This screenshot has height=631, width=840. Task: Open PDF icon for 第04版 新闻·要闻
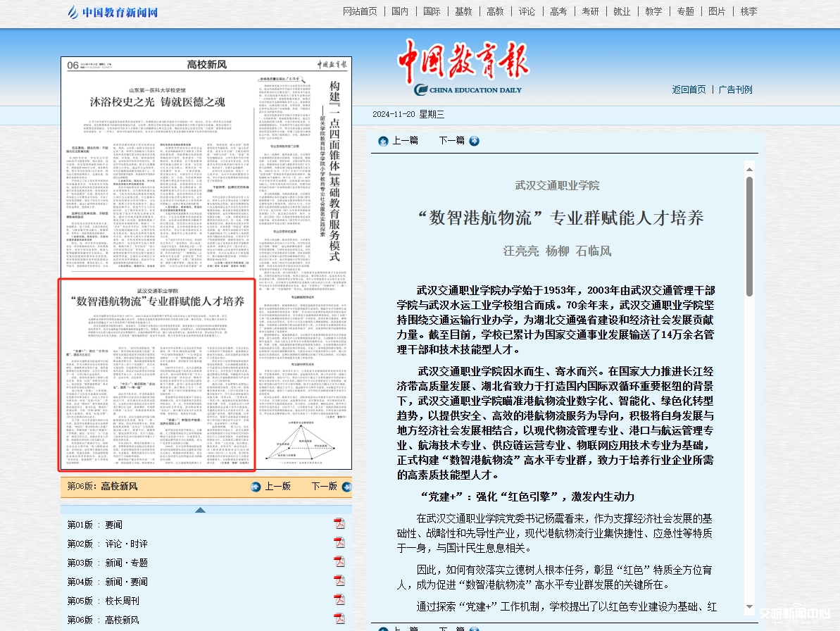pyautogui.click(x=339, y=581)
